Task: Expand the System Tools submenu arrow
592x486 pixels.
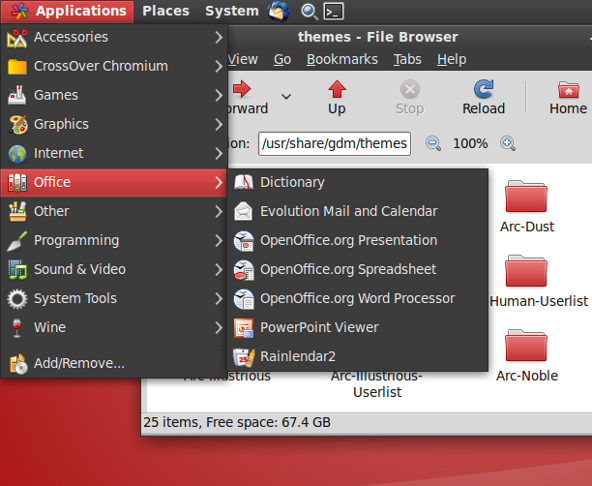Action: (219, 299)
